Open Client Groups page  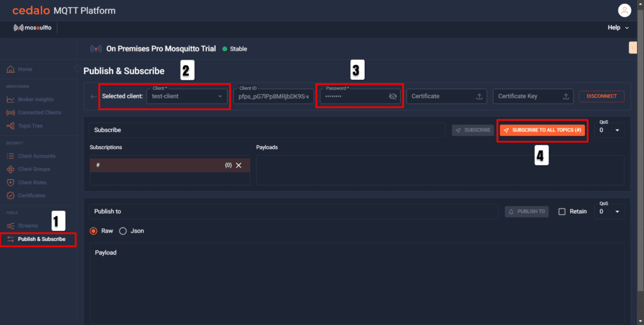tap(34, 169)
